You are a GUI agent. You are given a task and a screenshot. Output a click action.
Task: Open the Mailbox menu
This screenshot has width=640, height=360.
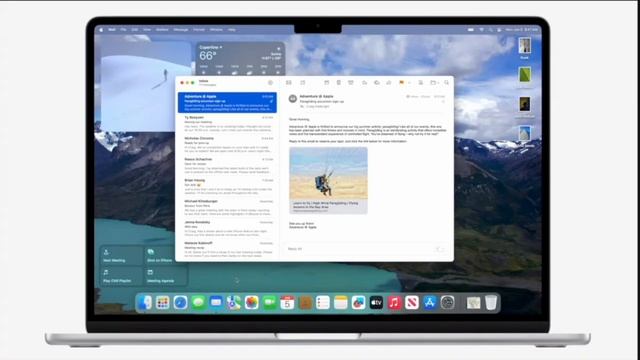(162, 30)
